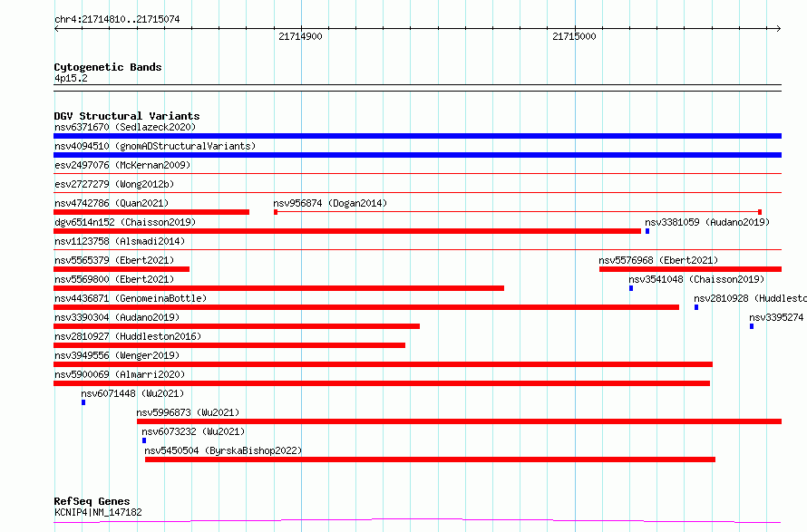The width and height of the screenshot is (807, 532).
Task: Click the nsv3381059 (Audano2019) label
Action: [x=707, y=222]
